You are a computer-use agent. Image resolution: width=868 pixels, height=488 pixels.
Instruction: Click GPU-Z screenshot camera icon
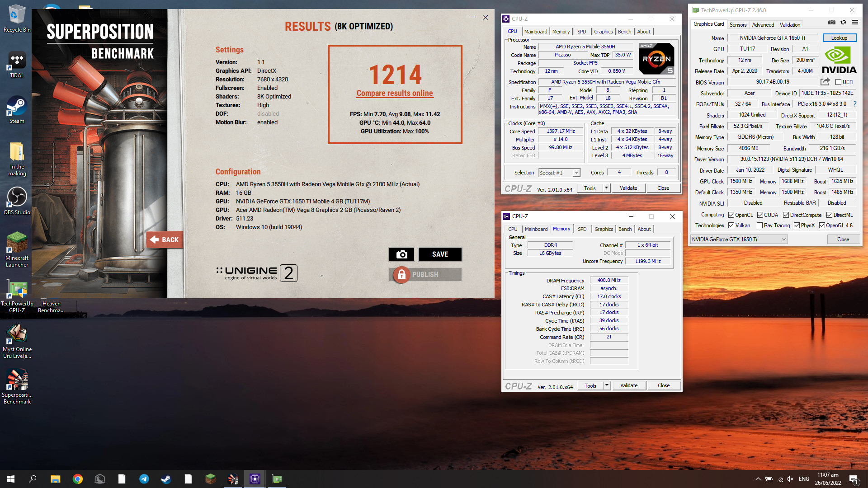pyautogui.click(x=832, y=22)
